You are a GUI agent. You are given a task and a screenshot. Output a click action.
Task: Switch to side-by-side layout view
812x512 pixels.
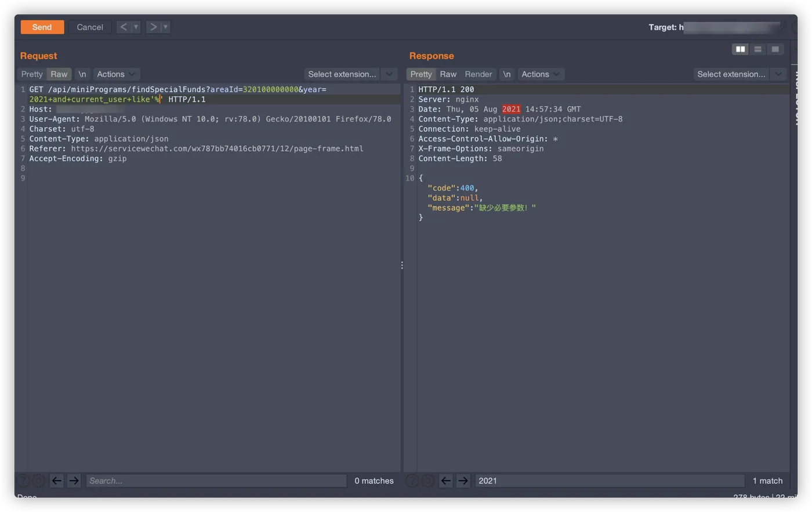click(740, 49)
